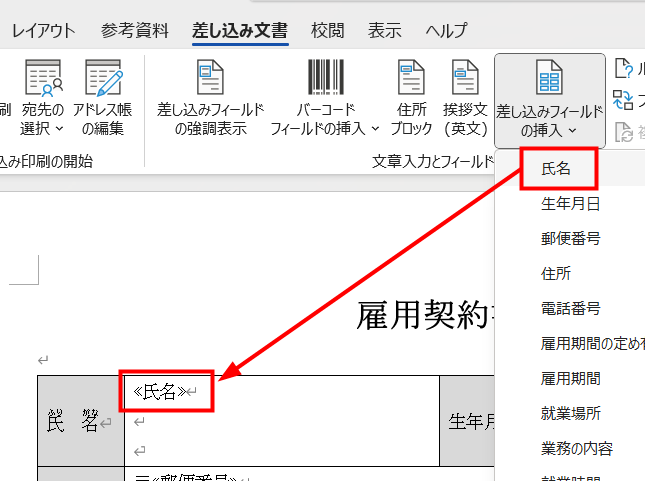The width and height of the screenshot is (645, 481).
Task: Choose 生年月日 from the field list
Action: click(x=571, y=204)
